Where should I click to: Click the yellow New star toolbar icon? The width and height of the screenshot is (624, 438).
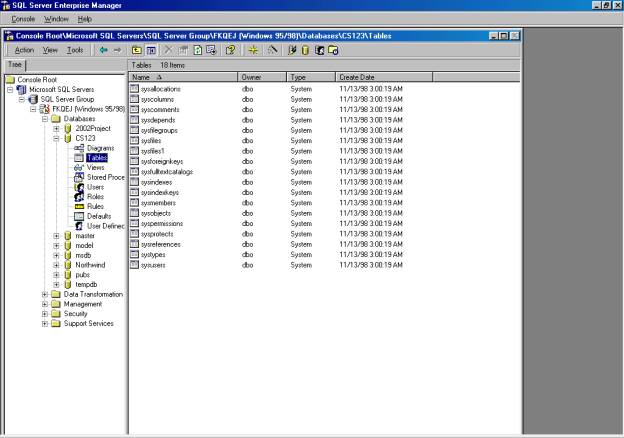[x=253, y=49]
